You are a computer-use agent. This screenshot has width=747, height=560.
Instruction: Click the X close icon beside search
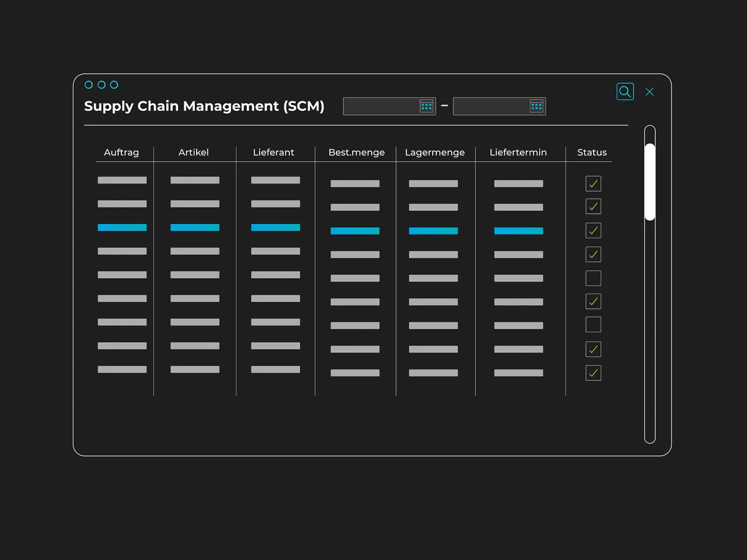(x=649, y=92)
